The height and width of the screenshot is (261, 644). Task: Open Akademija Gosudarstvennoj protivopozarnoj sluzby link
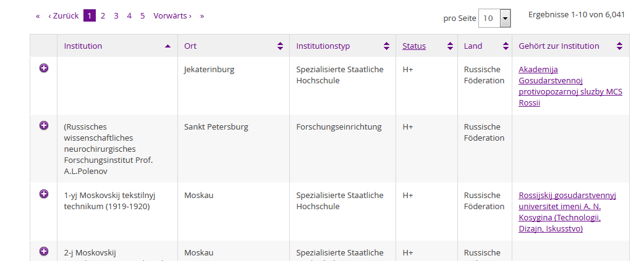(x=570, y=86)
